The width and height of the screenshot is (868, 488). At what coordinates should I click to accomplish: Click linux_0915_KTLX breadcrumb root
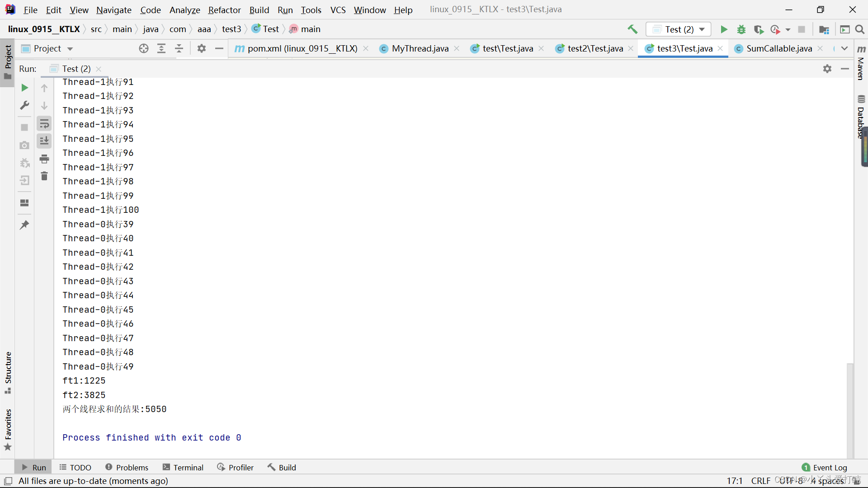(x=44, y=29)
